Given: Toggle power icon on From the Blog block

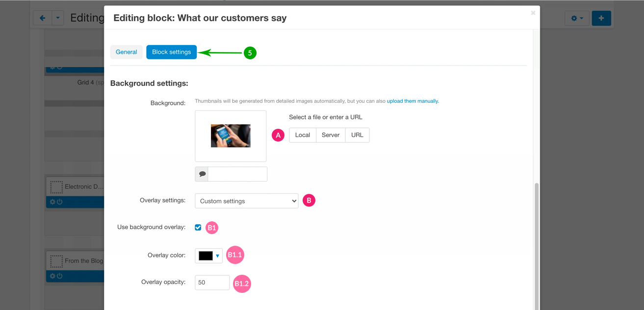Looking at the screenshot, I should pyautogui.click(x=60, y=276).
